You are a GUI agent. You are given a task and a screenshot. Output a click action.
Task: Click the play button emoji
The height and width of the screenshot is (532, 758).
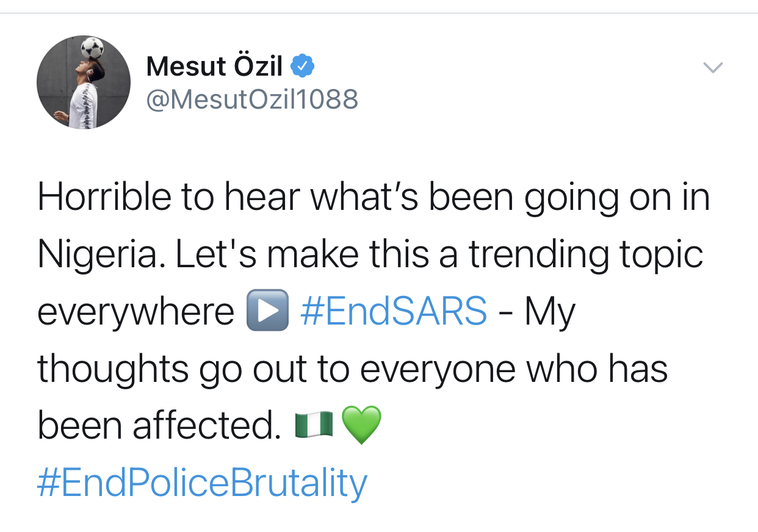[267, 311]
